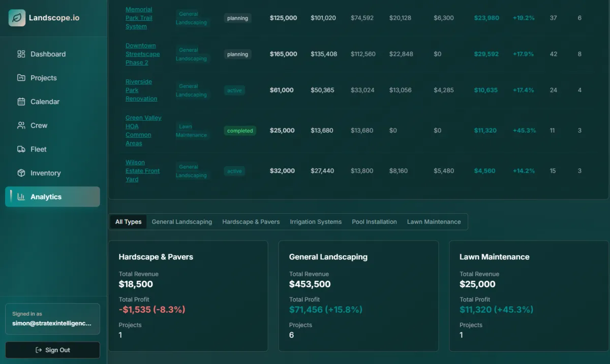Click the Dashboard grid icon
Viewport: 610px width, 364px height.
pyautogui.click(x=21, y=54)
